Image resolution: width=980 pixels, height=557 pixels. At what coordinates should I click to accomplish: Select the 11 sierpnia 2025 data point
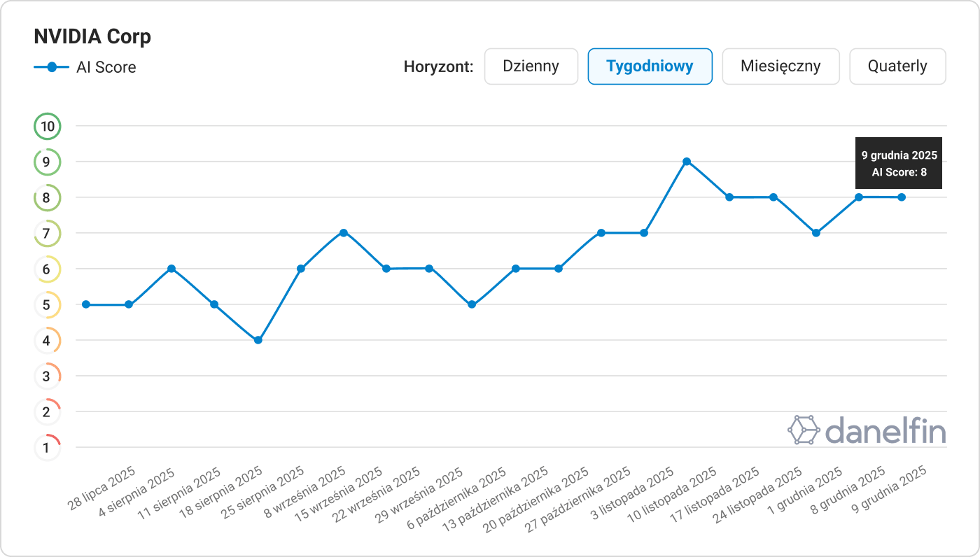171,269
